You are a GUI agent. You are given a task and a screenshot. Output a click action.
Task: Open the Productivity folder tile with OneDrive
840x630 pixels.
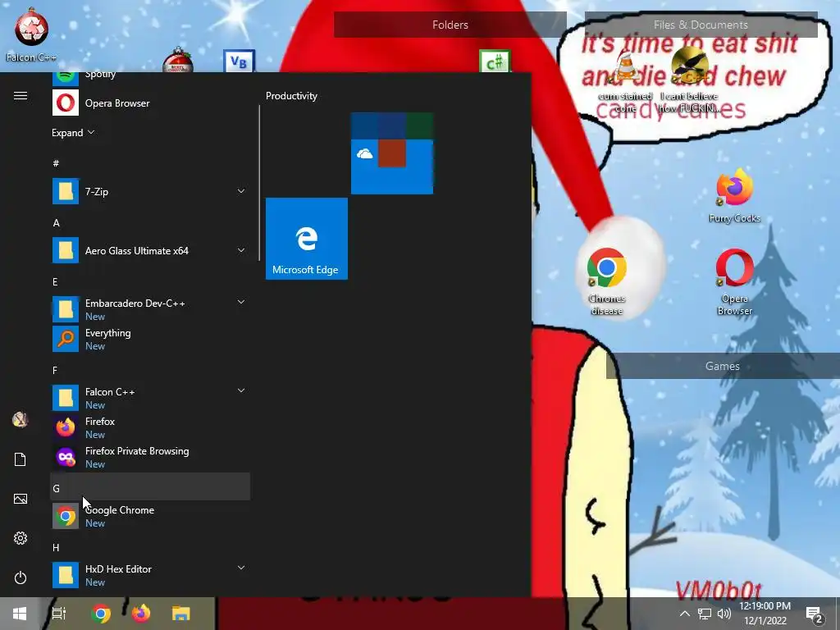391,153
